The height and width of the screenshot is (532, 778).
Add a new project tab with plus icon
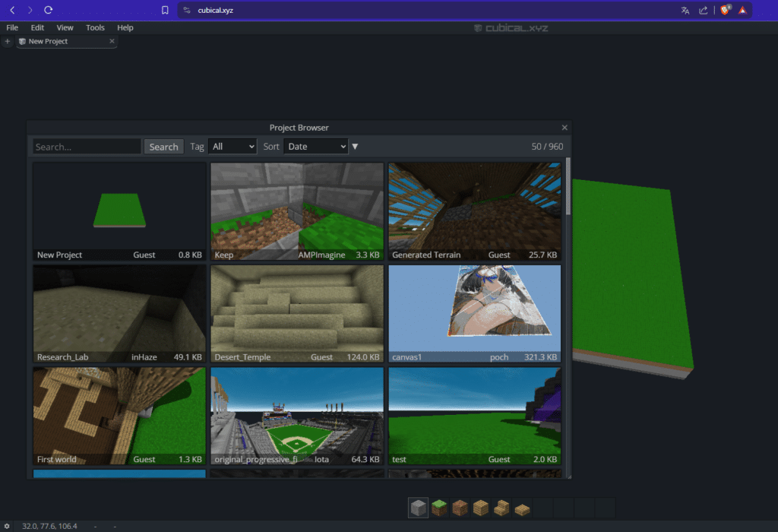[8, 41]
